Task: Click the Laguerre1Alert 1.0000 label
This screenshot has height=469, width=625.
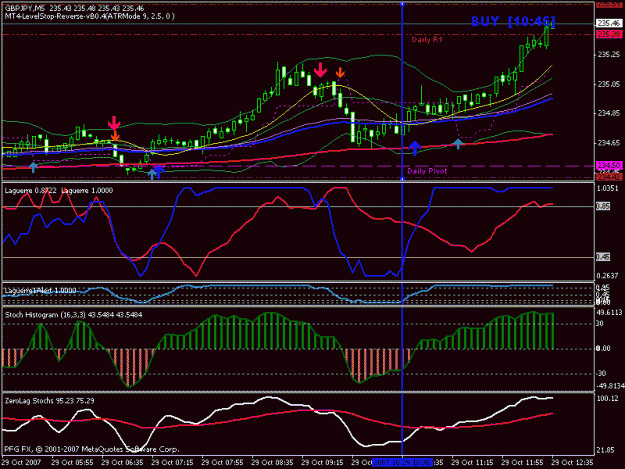Action: 40,290
